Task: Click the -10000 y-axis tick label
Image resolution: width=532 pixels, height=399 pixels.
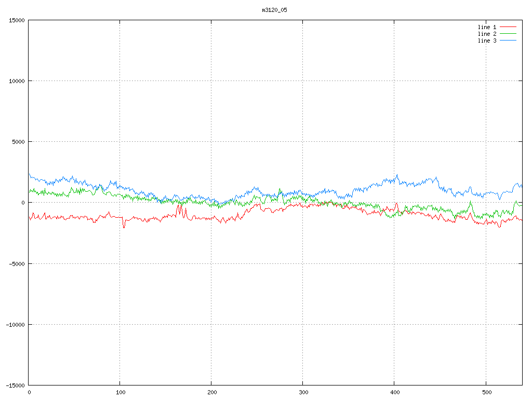Action: pyautogui.click(x=15, y=324)
